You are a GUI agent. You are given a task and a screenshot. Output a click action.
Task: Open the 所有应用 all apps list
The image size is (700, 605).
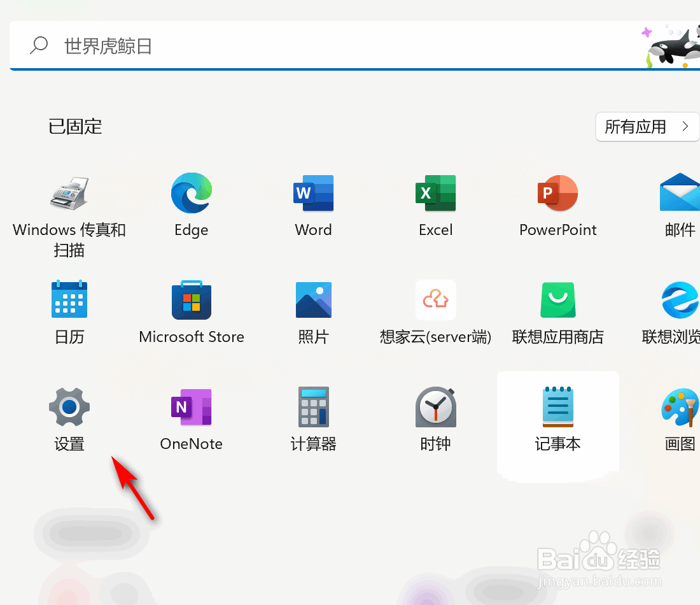coord(647,127)
